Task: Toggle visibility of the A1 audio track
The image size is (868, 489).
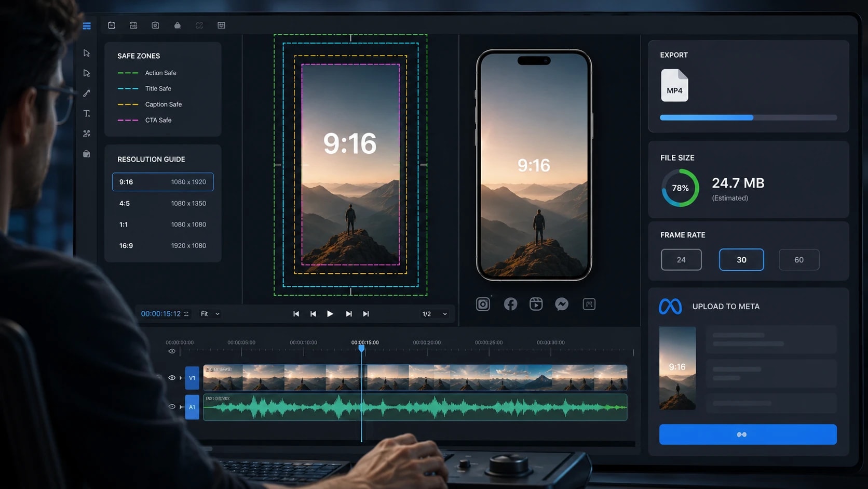Action: tap(172, 406)
